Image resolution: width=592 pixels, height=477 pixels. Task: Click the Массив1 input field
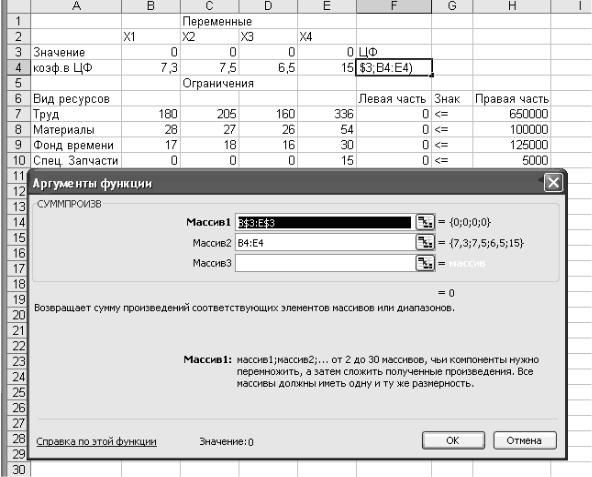(325, 222)
